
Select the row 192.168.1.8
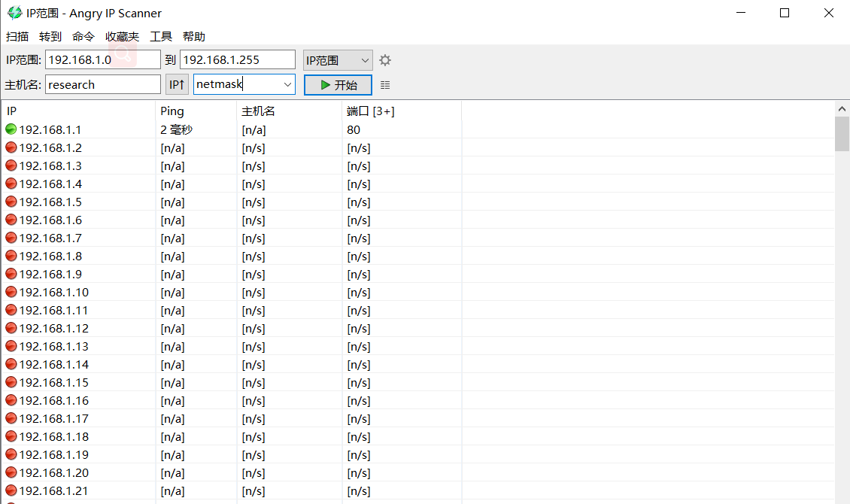[x=417, y=256]
